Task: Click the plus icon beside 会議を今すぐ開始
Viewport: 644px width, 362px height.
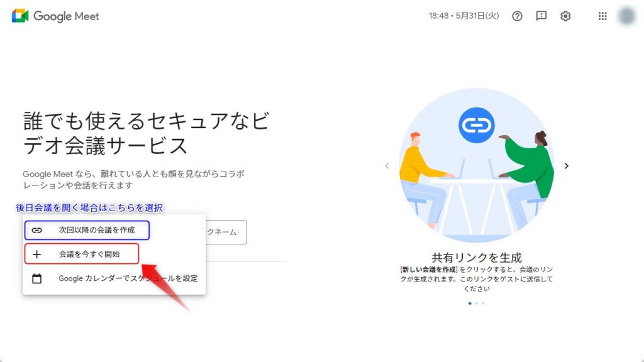Action: 36,255
